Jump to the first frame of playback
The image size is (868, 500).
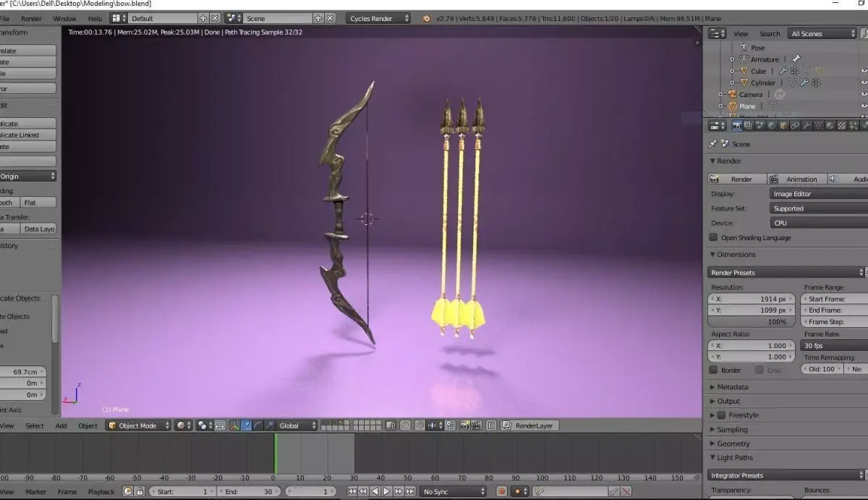(352, 491)
